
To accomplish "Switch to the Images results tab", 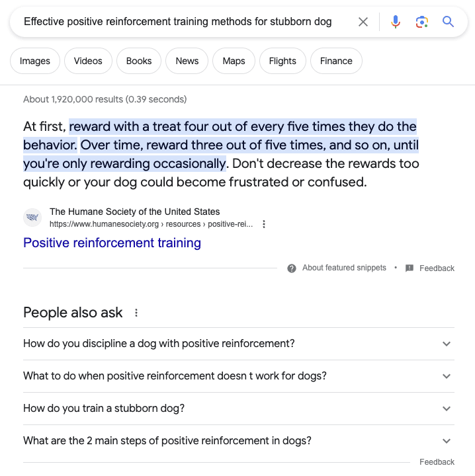I will (35, 61).
